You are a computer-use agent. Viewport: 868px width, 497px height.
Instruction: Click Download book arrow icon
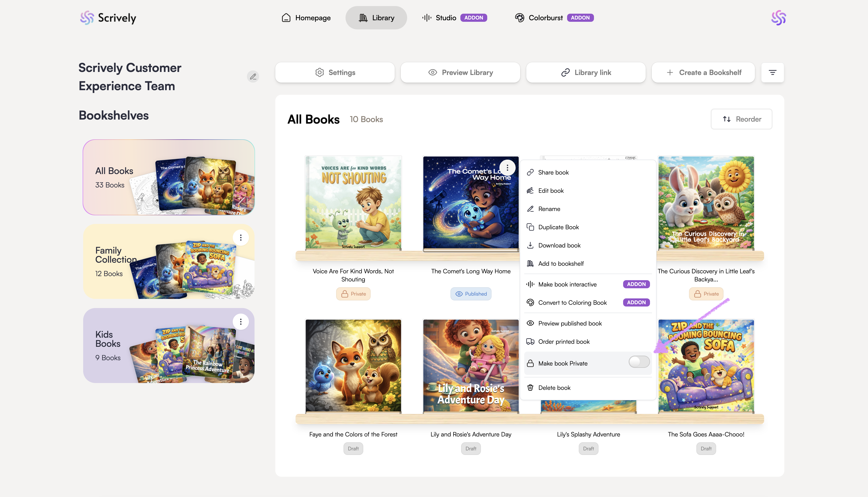click(530, 245)
